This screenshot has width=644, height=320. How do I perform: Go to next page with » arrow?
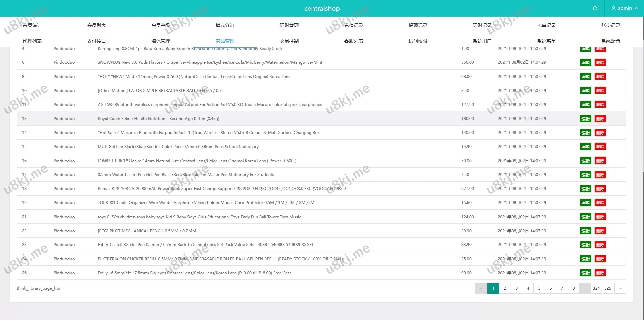620,288
